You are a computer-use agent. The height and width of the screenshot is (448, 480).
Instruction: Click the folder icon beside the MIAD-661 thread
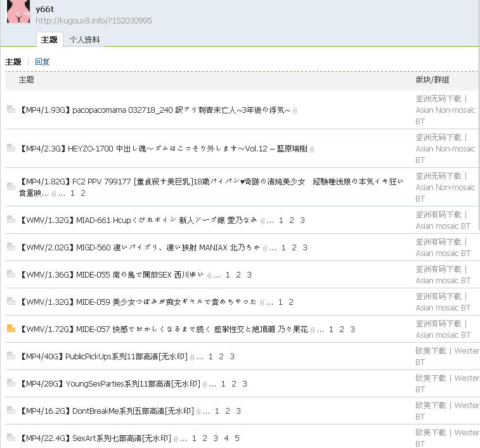pos(11,219)
